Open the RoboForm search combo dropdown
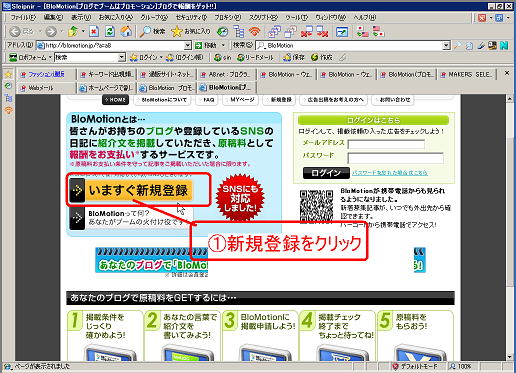 tap(122, 58)
